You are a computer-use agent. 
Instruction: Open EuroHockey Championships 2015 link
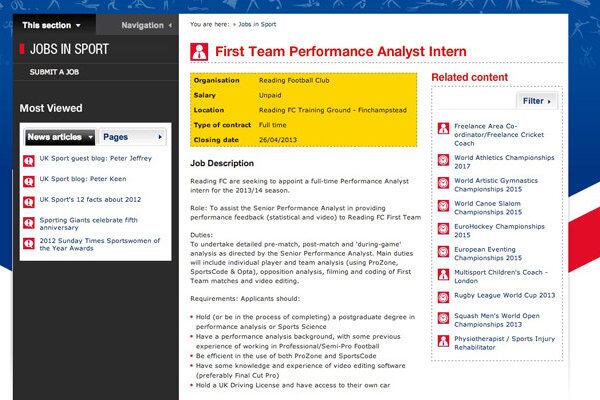499,230
